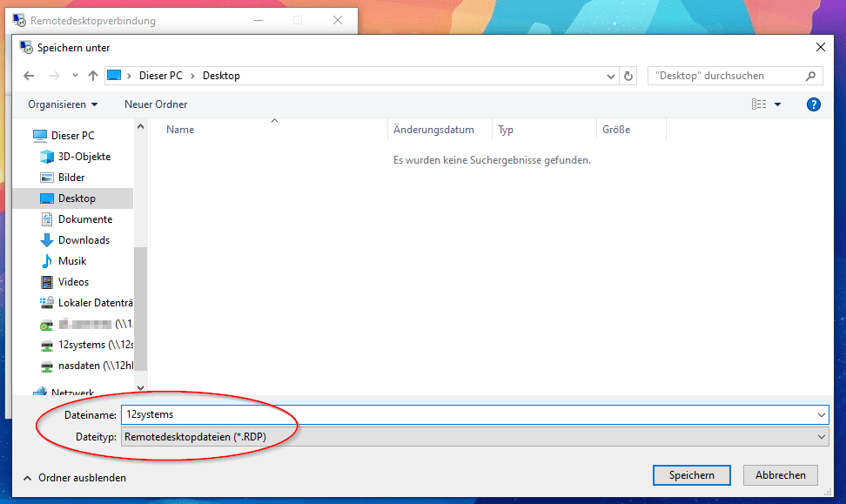Click the Back navigation arrow
846x504 pixels.
coord(29,76)
